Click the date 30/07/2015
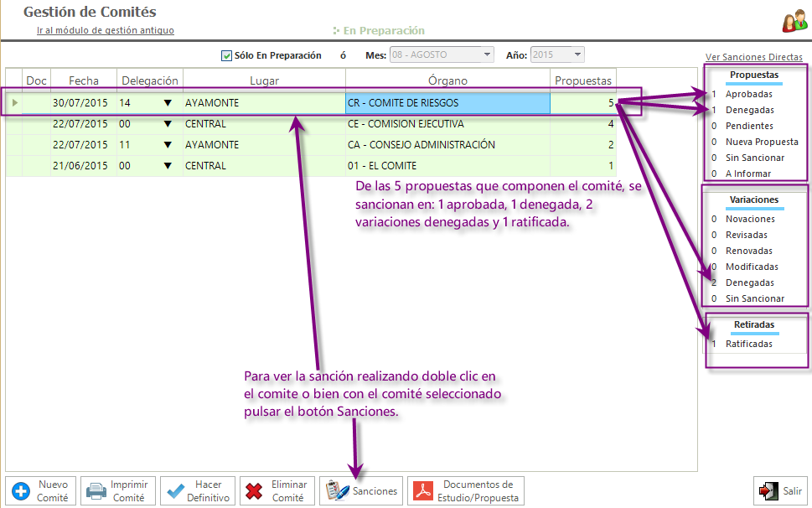Viewport: 812px width, 508px height. point(80,103)
